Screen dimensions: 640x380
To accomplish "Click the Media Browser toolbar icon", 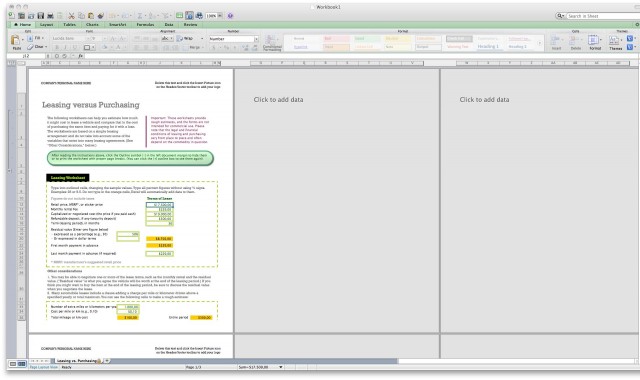I will (x=199, y=16).
